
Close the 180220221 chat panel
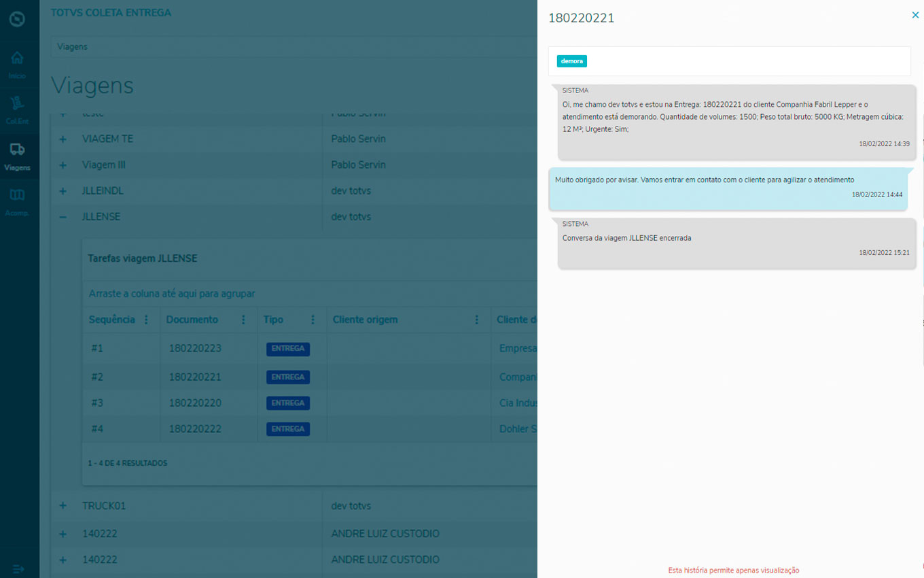click(x=915, y=15)
